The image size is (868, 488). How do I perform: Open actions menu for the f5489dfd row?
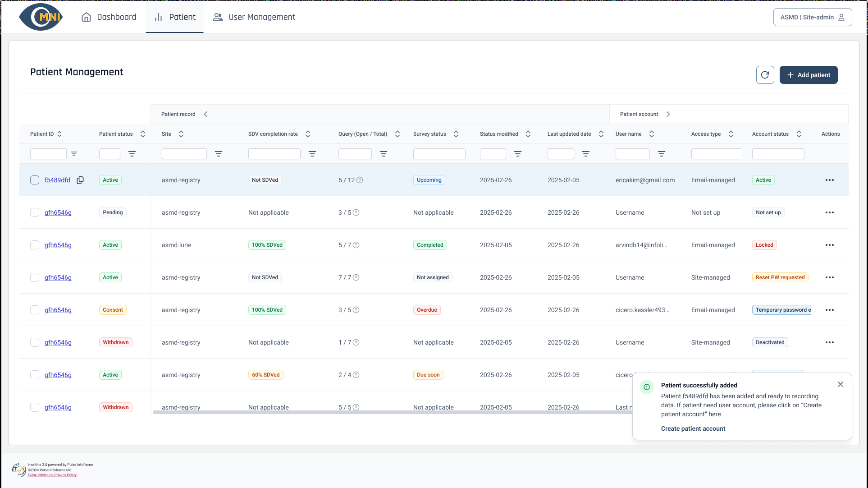(830, 180)
